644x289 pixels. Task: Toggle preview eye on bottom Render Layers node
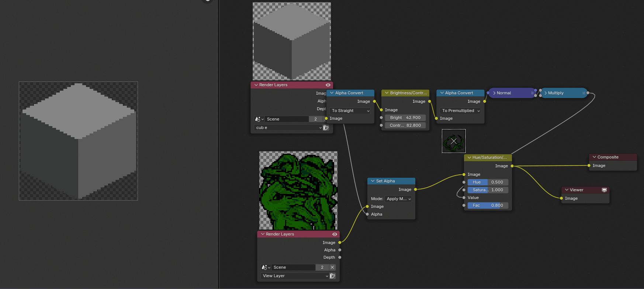(x=335, y=234)
